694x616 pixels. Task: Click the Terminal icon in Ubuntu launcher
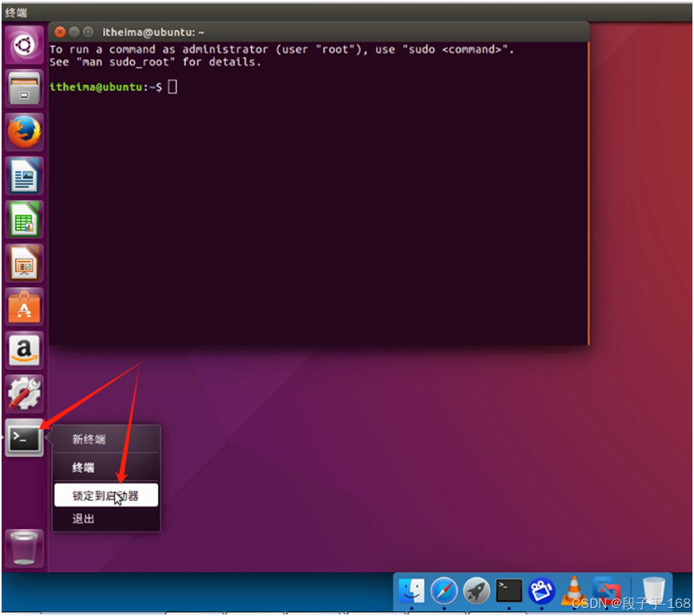coord(24,438)
